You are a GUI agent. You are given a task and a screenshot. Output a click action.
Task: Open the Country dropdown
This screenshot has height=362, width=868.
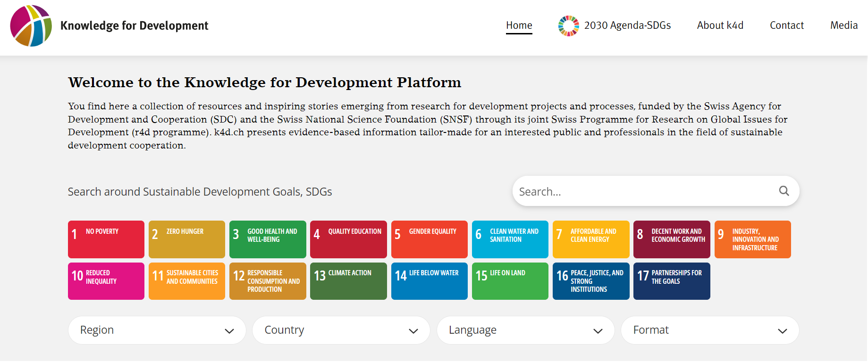341,330
